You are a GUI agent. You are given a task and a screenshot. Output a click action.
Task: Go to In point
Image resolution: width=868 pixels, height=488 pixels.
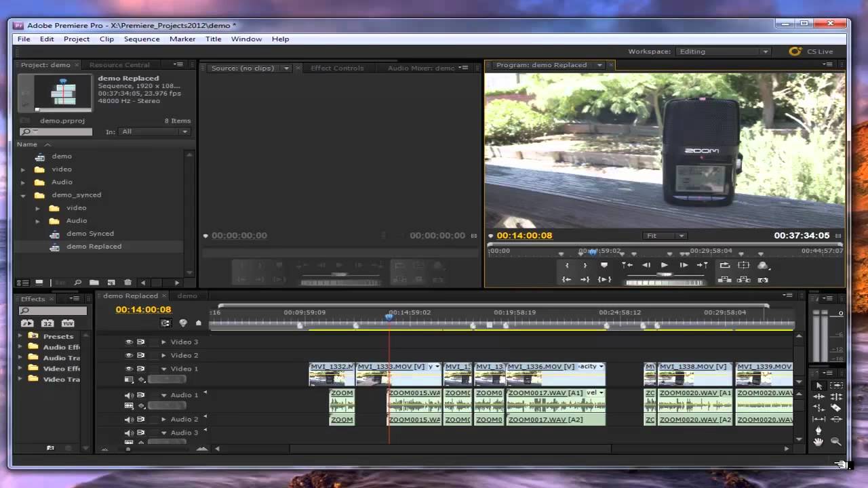coord(567,279)
